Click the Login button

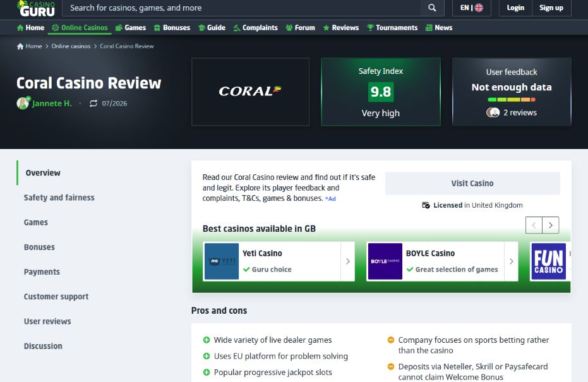[x=515, y=8]
